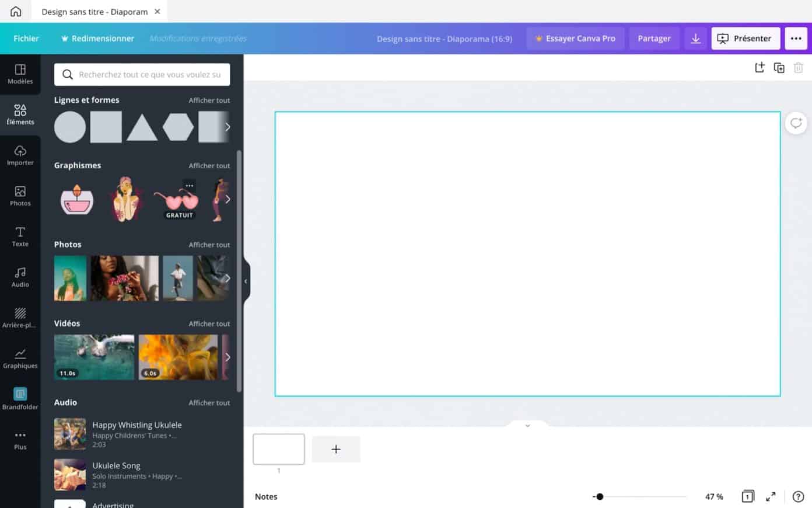
Task: Open the Texte panel
Action: click(x=20, y=236)
